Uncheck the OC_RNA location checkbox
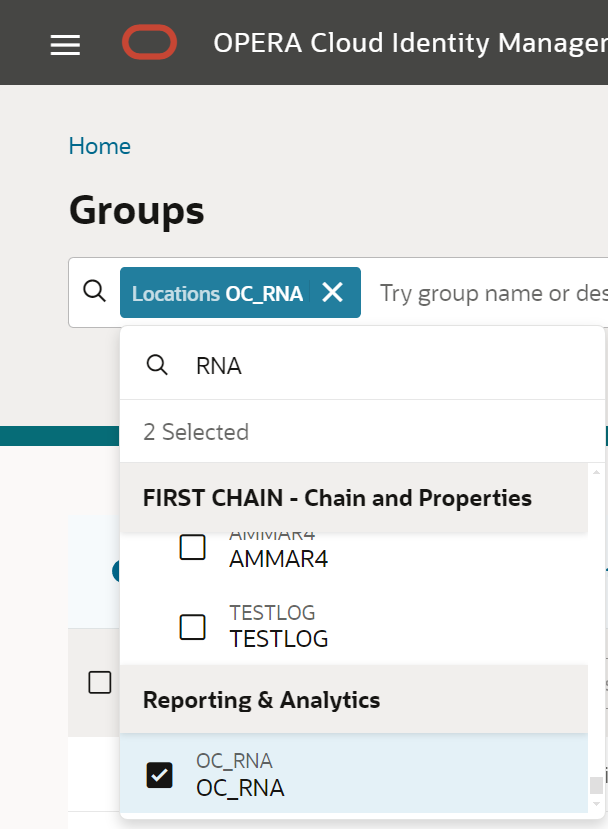Viewport: 608px width, 829px height. 160,774
